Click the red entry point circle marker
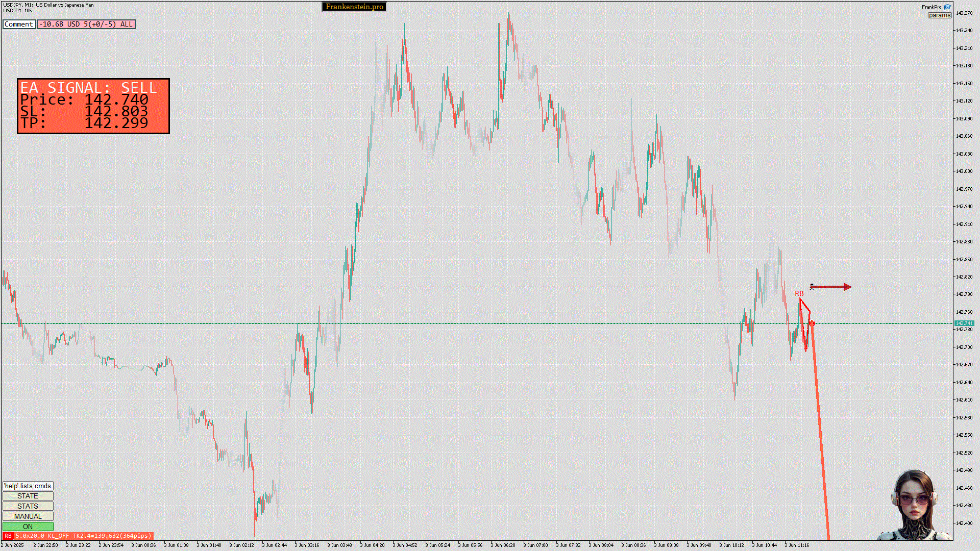 pos(812,323)
